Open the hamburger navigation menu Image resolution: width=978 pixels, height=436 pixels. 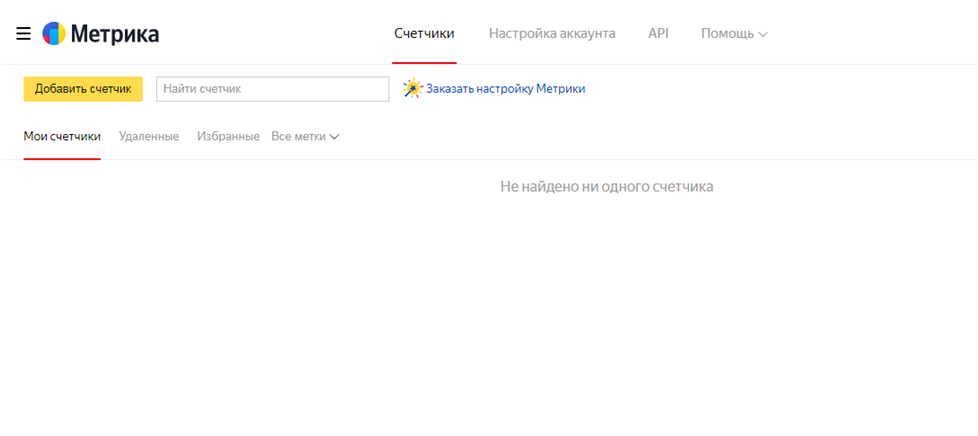click(x=24, y=34)
